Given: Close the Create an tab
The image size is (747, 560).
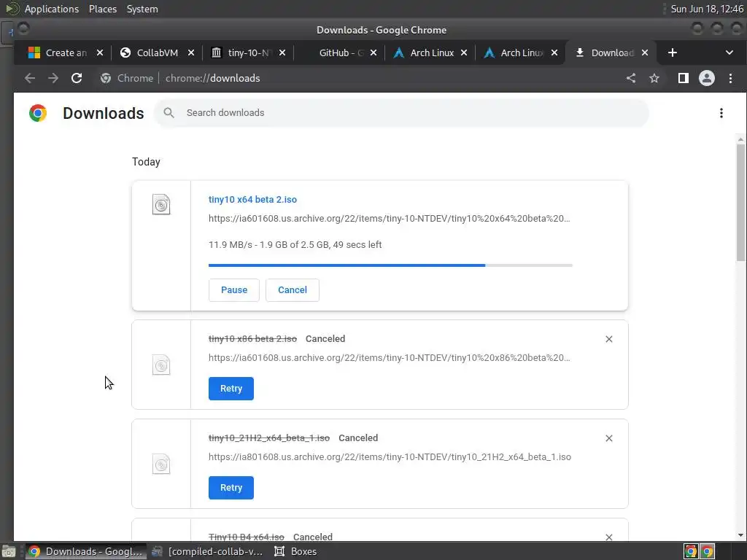Looking at the screenshot, I should 99,52.
